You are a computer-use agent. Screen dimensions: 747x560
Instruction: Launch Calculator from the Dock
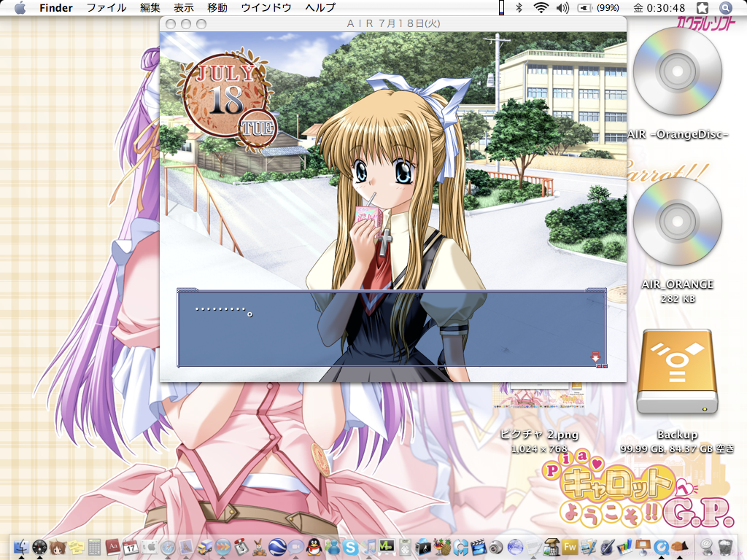[94, 547]
